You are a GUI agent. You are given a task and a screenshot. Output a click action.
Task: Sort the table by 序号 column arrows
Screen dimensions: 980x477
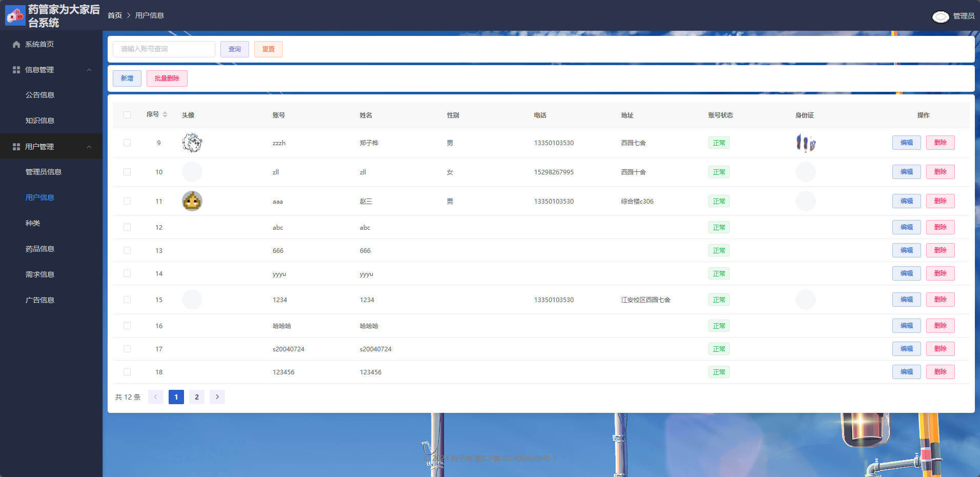click(x=165, y=115)
